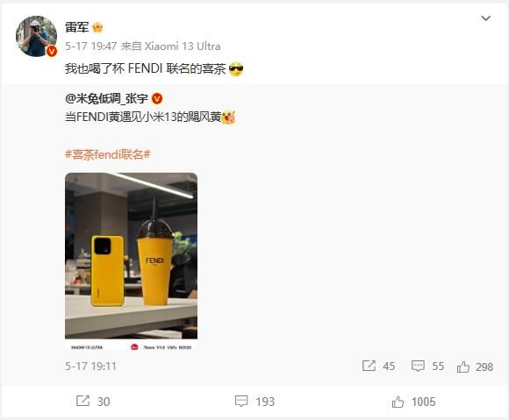View the yellow phone and FENDI cup photo
509x420 pixels.
[131, 261]
